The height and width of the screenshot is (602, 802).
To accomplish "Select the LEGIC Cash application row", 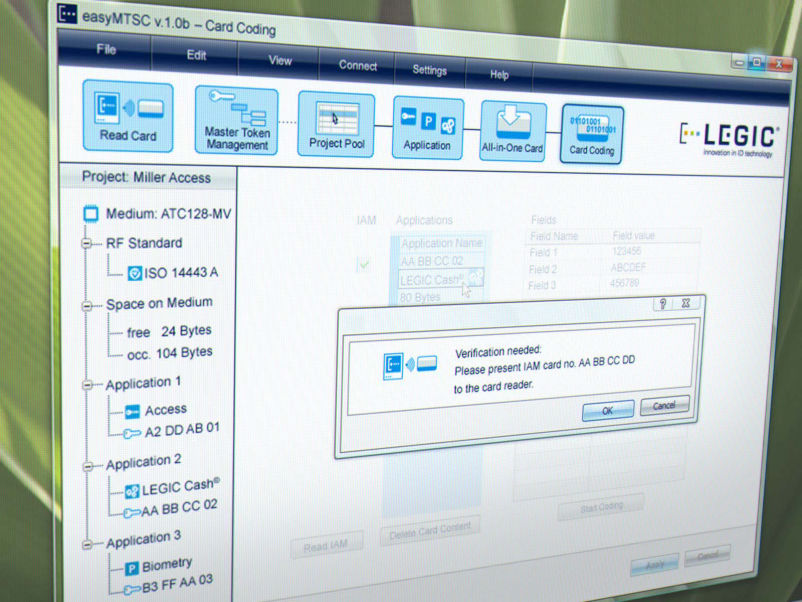I will 440,279.
